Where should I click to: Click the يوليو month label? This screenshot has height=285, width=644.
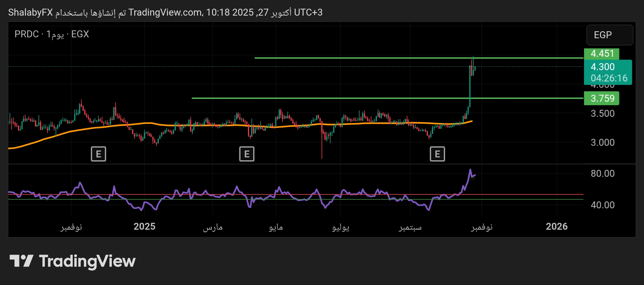click(x=340, y=227)
